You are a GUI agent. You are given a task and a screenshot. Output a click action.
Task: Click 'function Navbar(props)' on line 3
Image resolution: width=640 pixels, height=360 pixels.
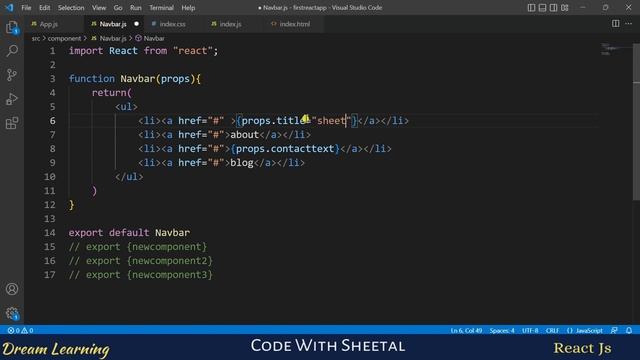(132, 79)
